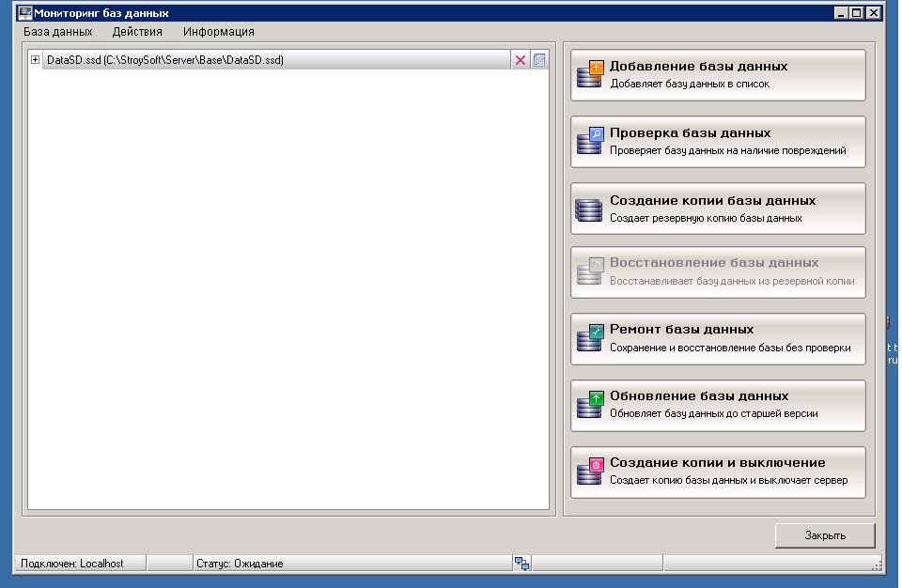Screen dimensions: 902x588
Task: Click the application icon in the title bar
Action: 25,13
